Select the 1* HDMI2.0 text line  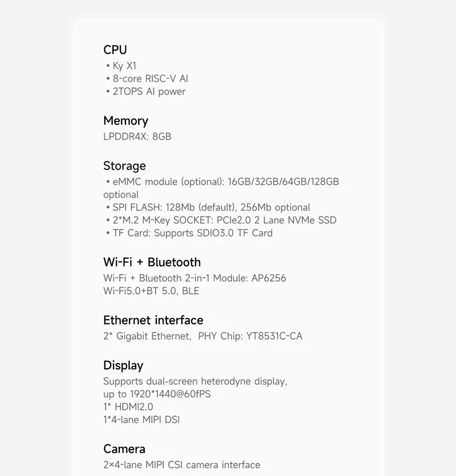[x=128, y=406]
